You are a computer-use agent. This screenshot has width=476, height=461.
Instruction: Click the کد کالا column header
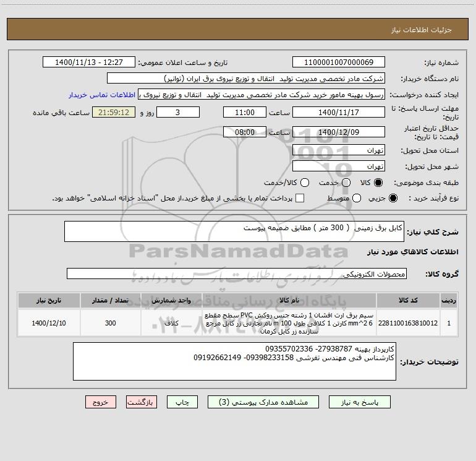[x=408, y=300]
